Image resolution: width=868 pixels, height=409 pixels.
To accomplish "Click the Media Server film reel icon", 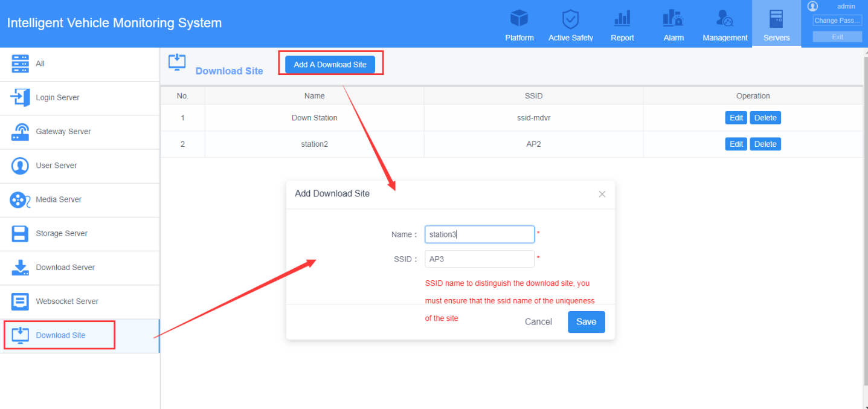I will point(20,199).
